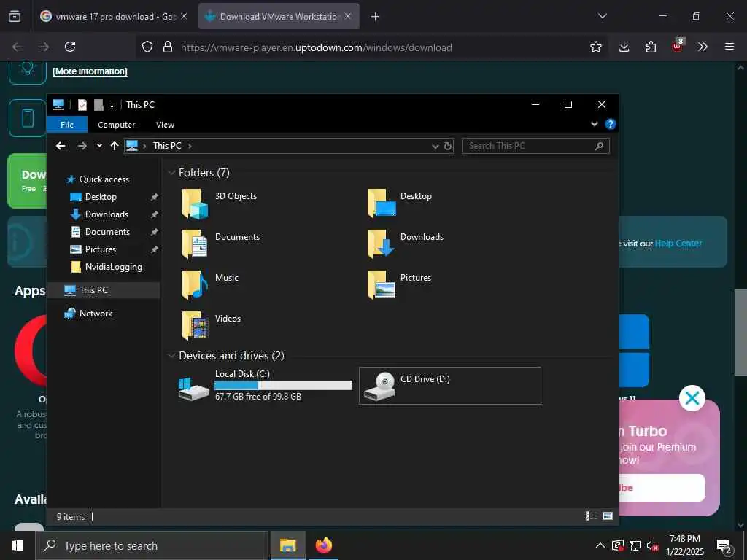Click the More information link
747x560 pixels.
[90, 71]
